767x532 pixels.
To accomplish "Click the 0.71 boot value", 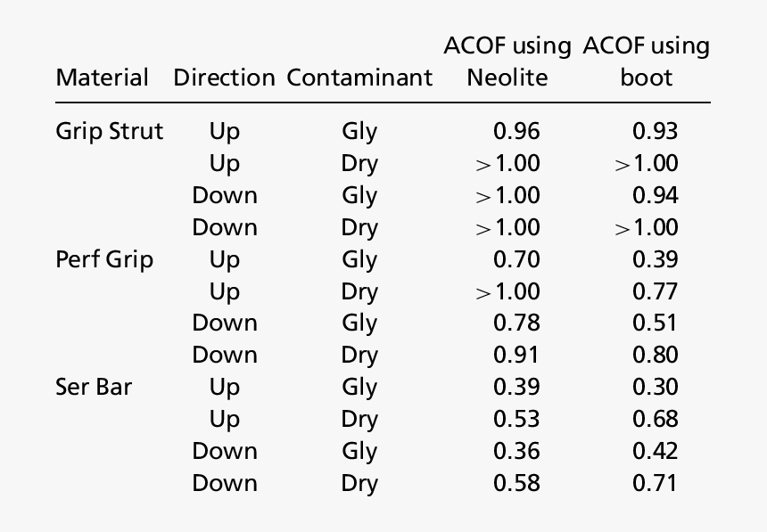I will click(x=655, y=483).
